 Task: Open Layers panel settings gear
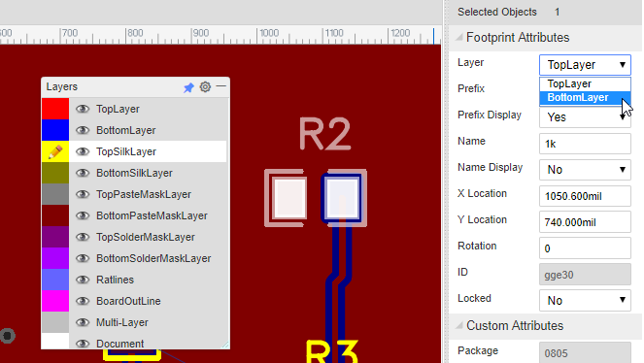(205, 87)
